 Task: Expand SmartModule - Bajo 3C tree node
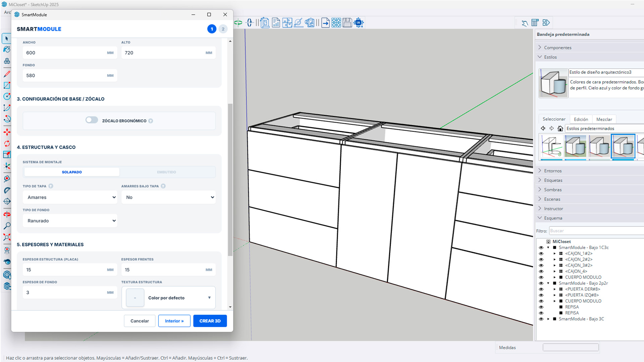point(548,319)
